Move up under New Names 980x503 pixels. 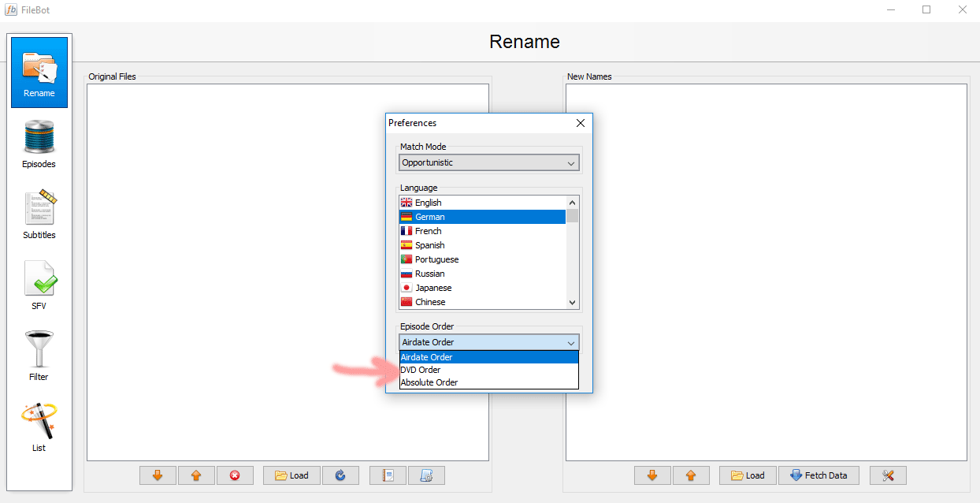click(691, 475)
